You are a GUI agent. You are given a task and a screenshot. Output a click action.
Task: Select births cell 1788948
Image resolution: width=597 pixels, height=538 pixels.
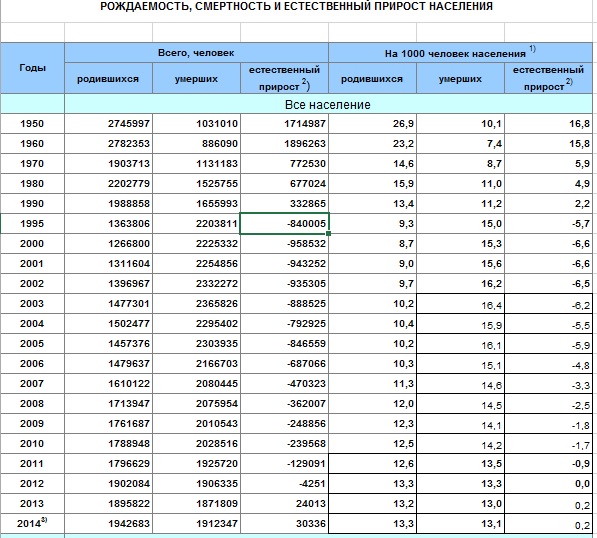click(x=109, y=443)
